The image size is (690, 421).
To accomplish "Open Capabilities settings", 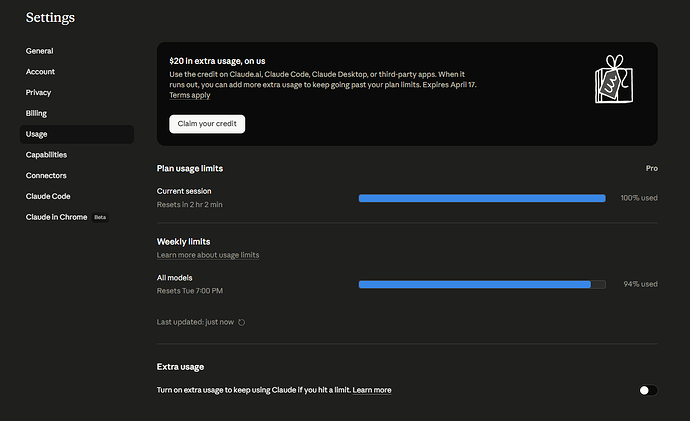I will pyautogui.click(x=46, y=155).
